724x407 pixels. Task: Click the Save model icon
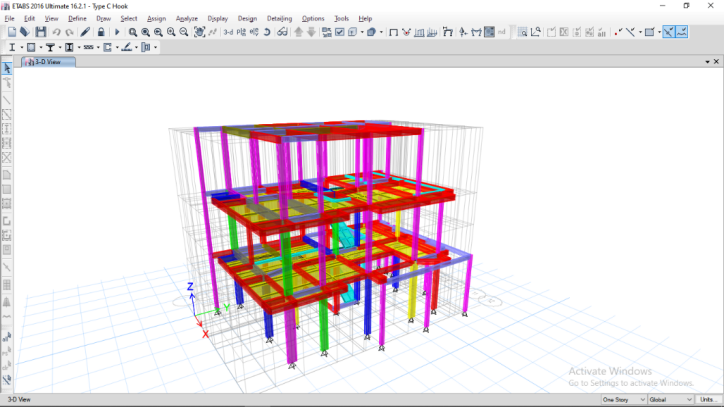coord(40,32)
